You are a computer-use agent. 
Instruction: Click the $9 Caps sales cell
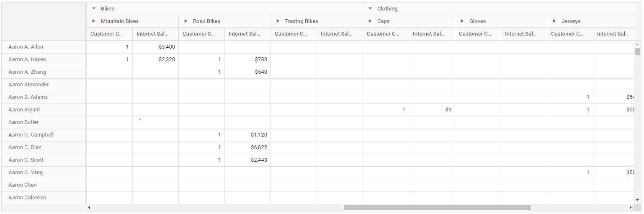tap(432, 110)
